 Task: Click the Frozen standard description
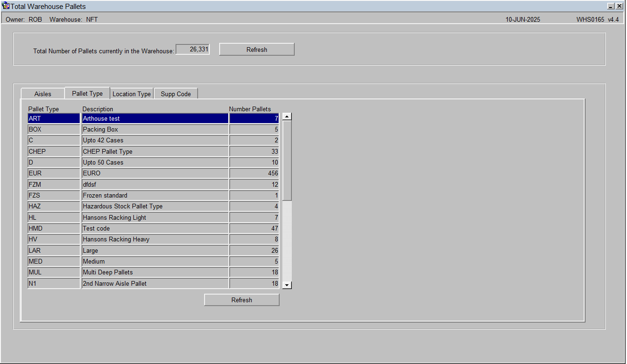155,195
